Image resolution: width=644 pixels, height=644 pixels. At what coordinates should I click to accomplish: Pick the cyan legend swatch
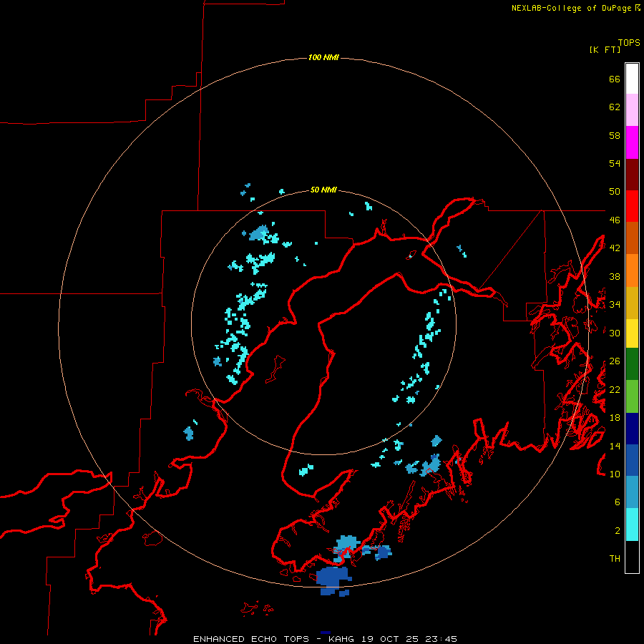(632, 524)
